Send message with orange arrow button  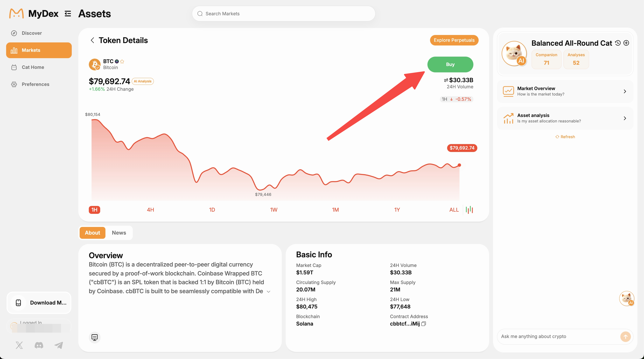pyautogui.click(x=625, y=336)
